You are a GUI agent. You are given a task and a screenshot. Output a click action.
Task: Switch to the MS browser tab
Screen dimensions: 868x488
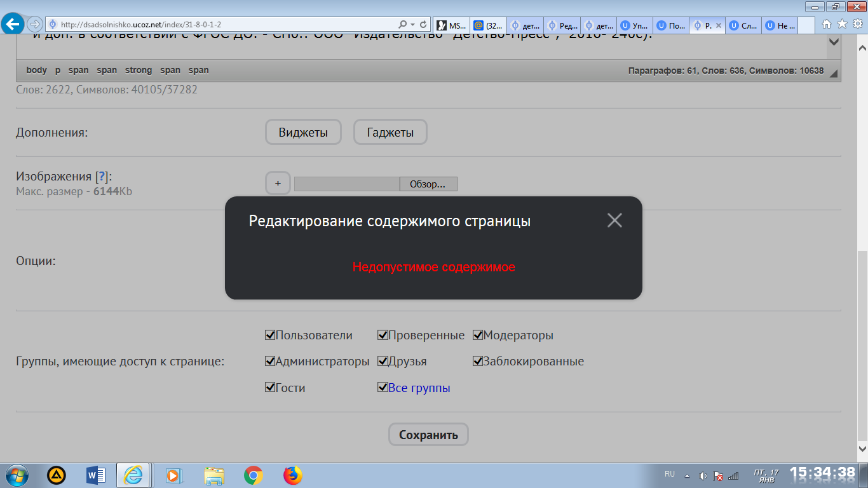451,25
